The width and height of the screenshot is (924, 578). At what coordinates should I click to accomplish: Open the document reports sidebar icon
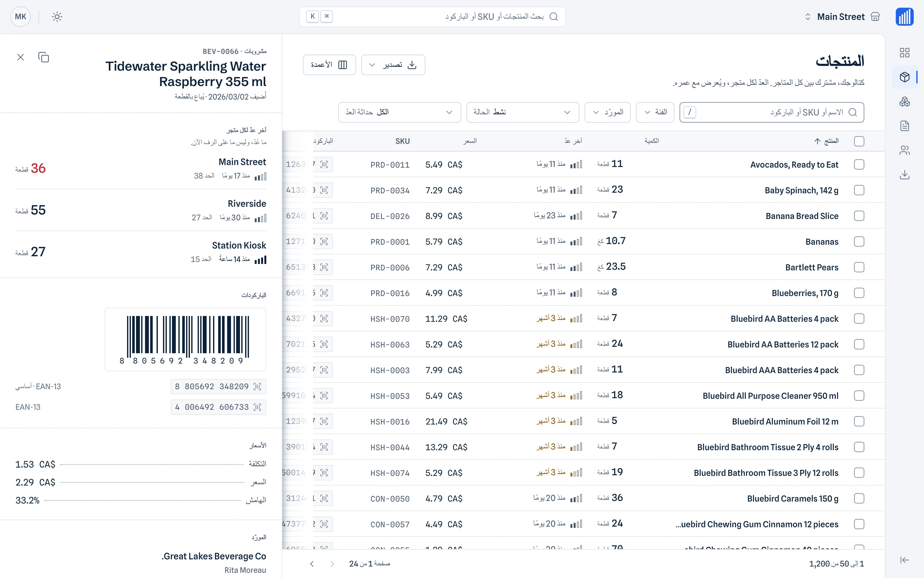click(904, 126)
